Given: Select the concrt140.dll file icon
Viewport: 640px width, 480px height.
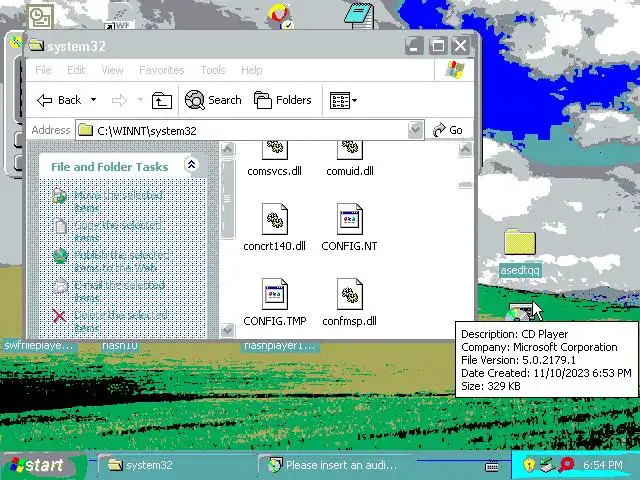Looking at the screenshot, I should pos(275,219).
